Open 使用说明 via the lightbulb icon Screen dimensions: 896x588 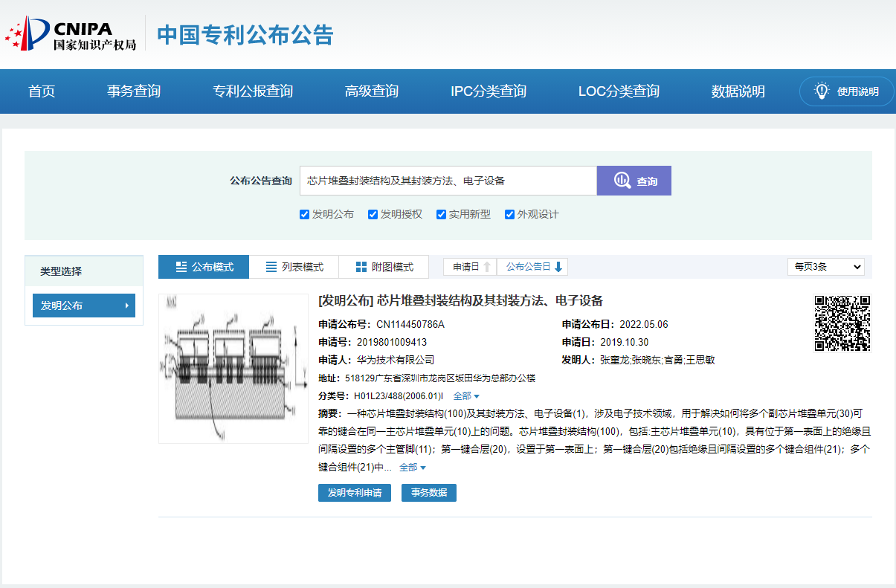tap(821, 91)
